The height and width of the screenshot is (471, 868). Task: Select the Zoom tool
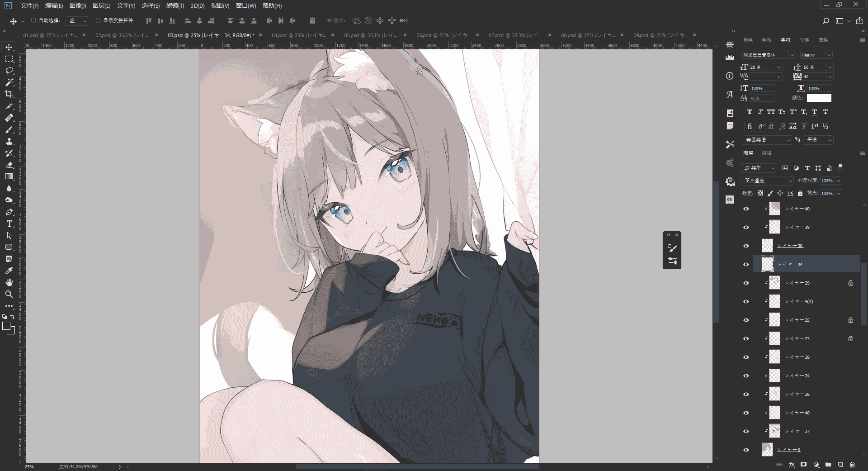point(9,294)
